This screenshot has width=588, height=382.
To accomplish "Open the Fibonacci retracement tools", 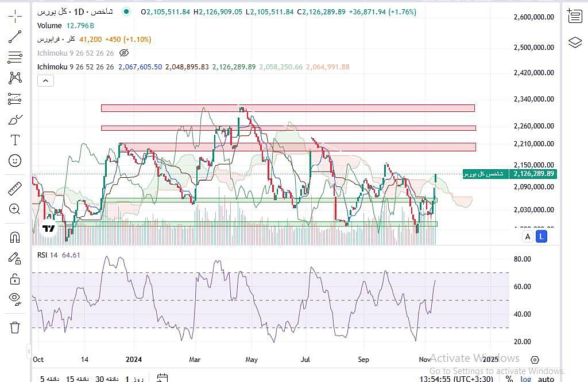I will point(15,57).
